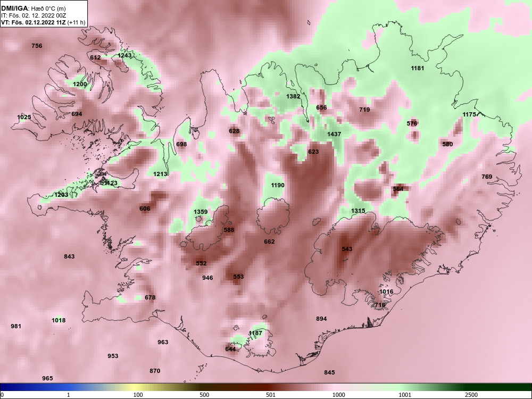The height and width of the screenshot is (399, 532).
Task: Click the legend label 2500
Action: coord(471,395)
